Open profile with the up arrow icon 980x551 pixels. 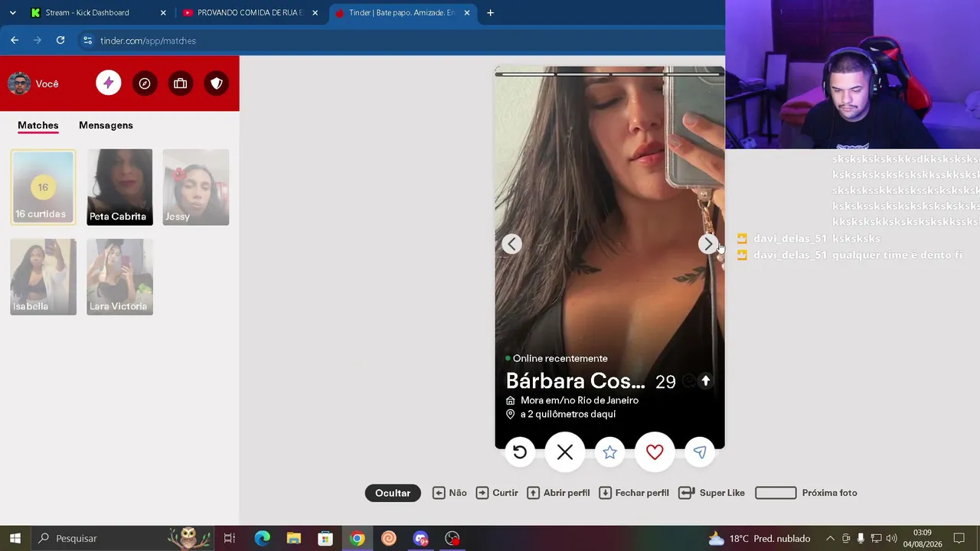[x=706, y=381]
